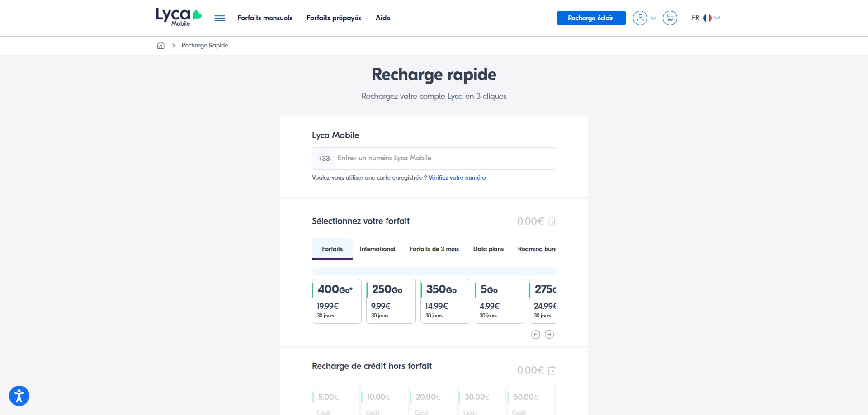Click the +33 country code prefix

pos(324,159)
